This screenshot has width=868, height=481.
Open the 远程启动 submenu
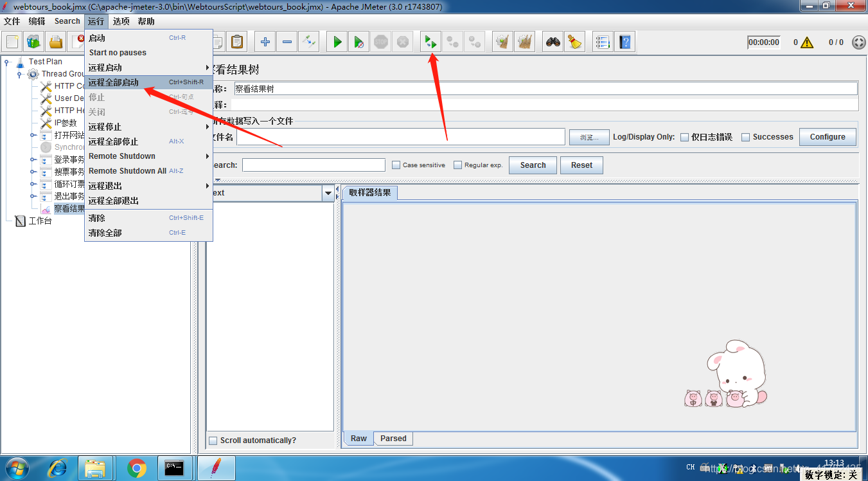click(x=148, y=68)
